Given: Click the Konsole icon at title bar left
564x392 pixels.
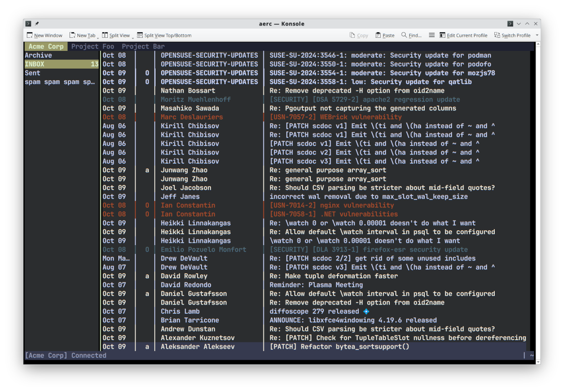Looking at the screenshot, I should [x=28, y=24].
